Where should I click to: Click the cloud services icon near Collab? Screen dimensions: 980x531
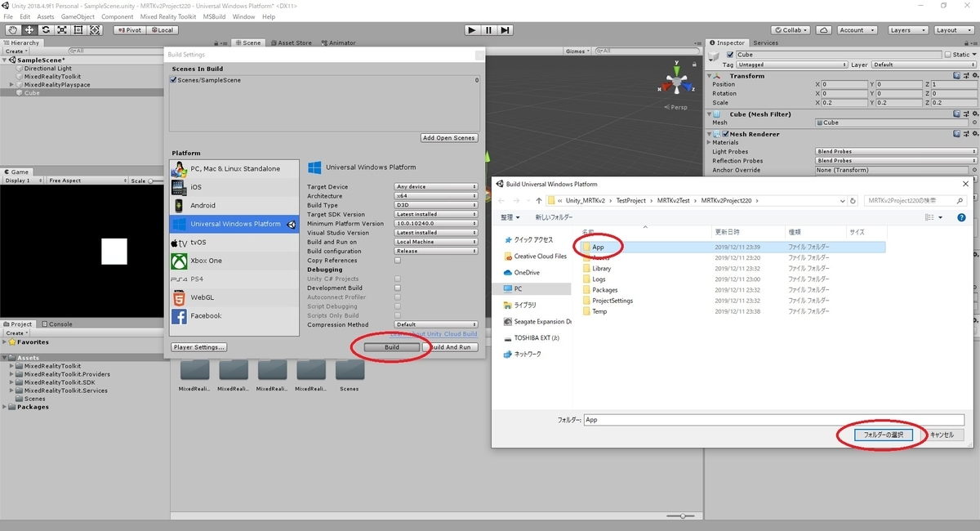(x=823, y=30)
